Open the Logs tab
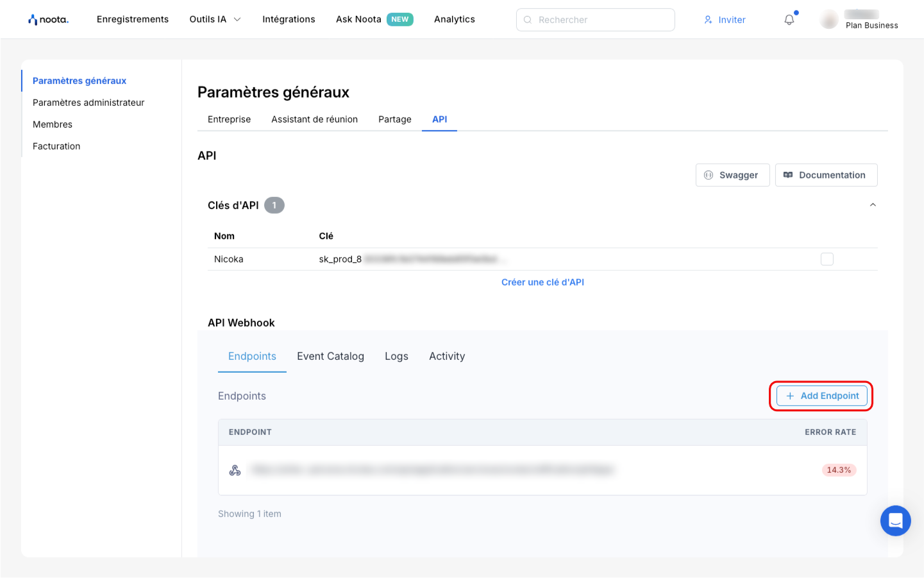924x578 pixels. (396, 356)
